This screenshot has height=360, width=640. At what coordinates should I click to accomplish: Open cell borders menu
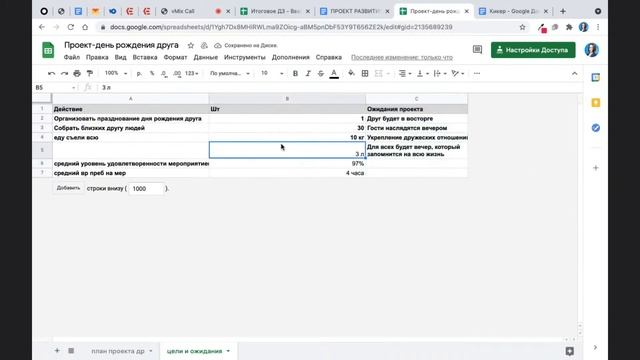(x=365, y=73)
